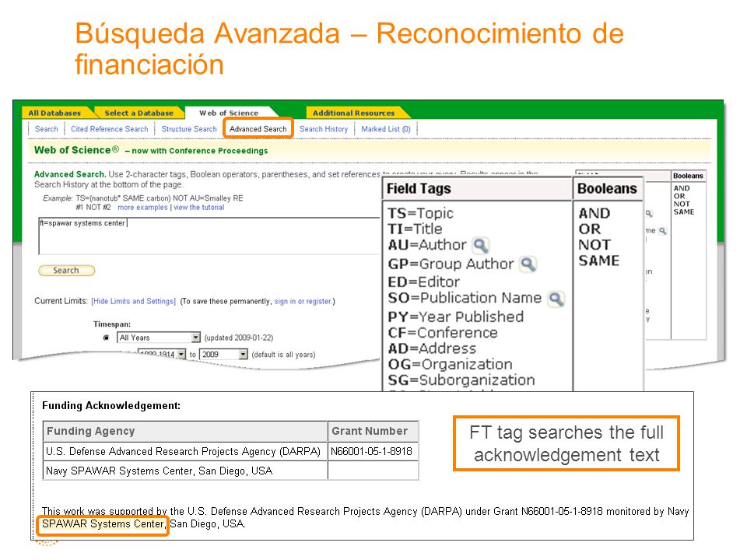Select the Advanced Search tab
The width and height of the screenshot is (747, 560).
(x=258, y=128)
